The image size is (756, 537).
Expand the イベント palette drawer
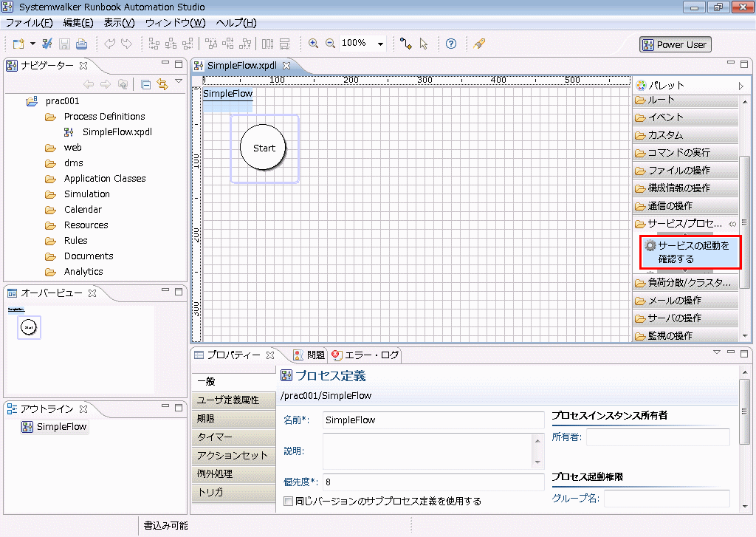point(685,117)
